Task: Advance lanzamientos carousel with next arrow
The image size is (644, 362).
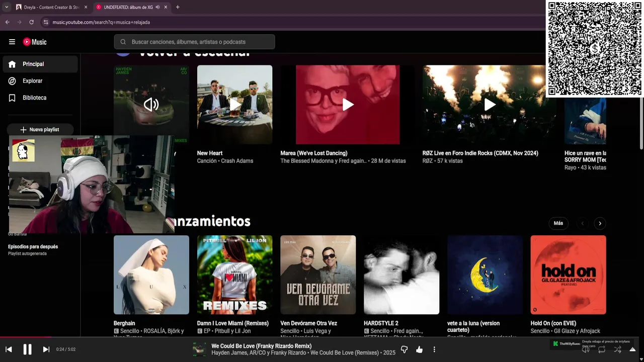Action: [x=600, y=223]
